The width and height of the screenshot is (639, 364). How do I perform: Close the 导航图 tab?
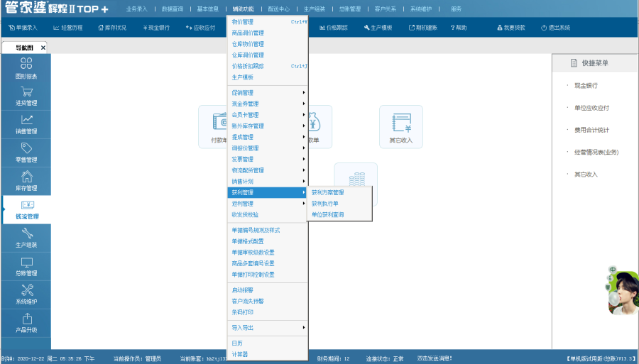[x=43, y=48]
